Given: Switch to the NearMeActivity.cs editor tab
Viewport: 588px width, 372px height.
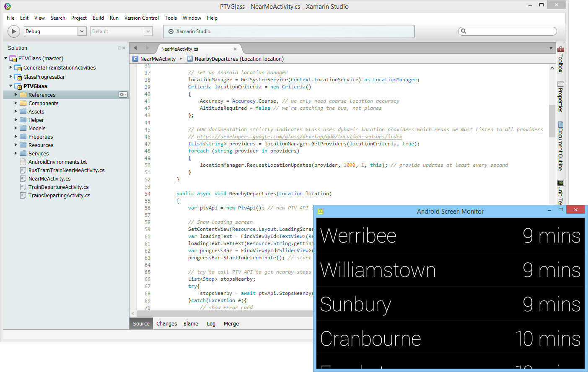Looking at the screenshot, I should pyautogui.click(x=180, y=49).
